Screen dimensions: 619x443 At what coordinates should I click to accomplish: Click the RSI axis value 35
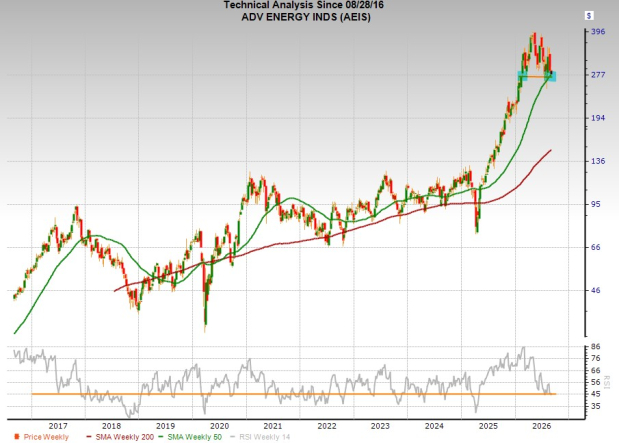point(596,406)
